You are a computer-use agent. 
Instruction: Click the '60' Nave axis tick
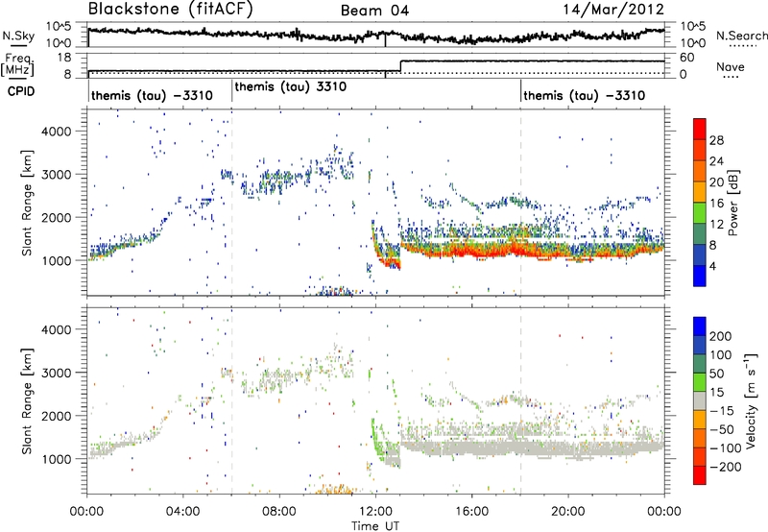(687, 58)
